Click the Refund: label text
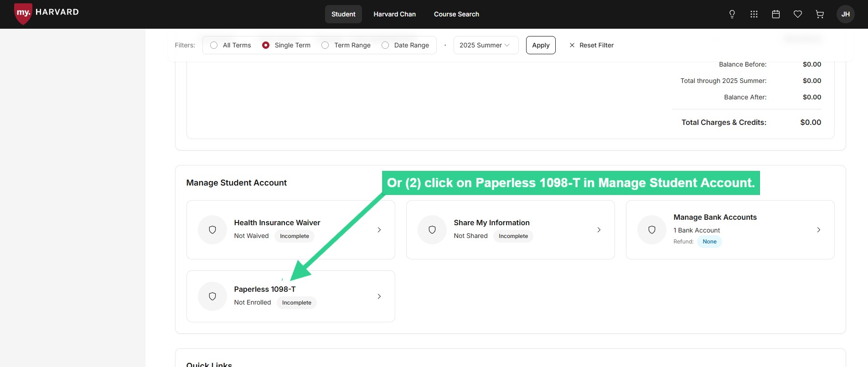The height and width of the screenshot is (367, 868). (x=683, y=242)
